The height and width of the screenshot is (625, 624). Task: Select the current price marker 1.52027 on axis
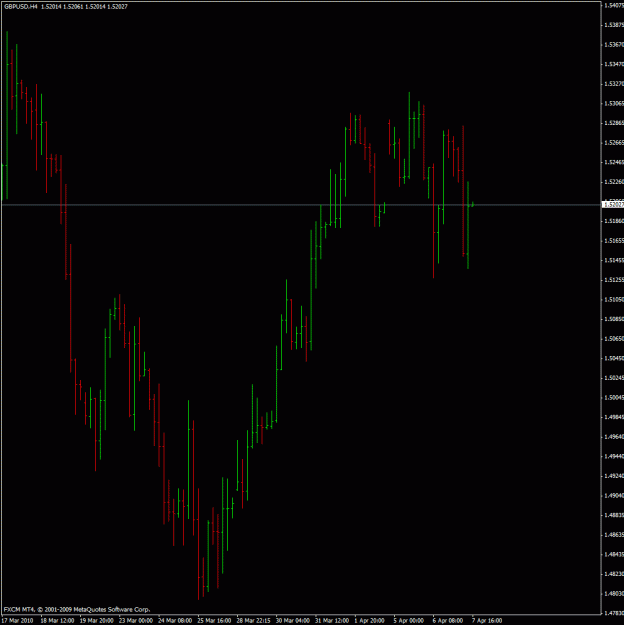point(614,204)
